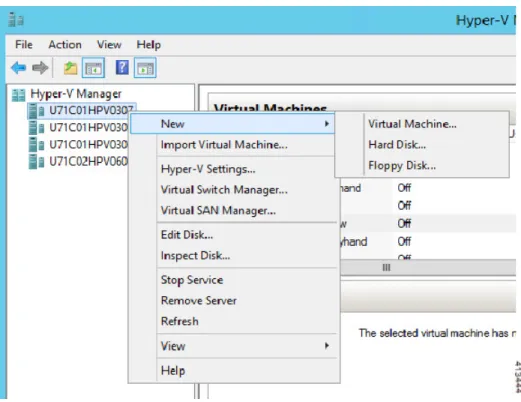The image size is (521, 402).
Task: Choose Hard Disk... from the New submenu
Action: point(397,145)
